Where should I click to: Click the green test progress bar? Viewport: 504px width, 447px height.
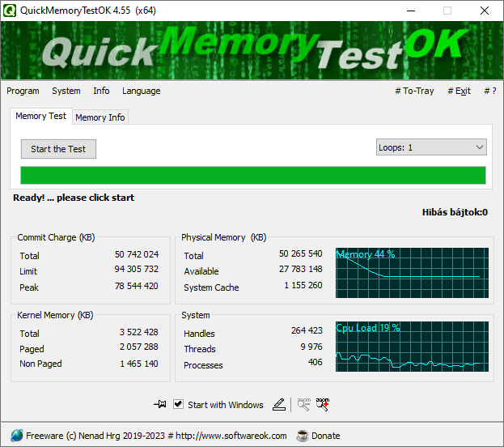click(253, 176)
